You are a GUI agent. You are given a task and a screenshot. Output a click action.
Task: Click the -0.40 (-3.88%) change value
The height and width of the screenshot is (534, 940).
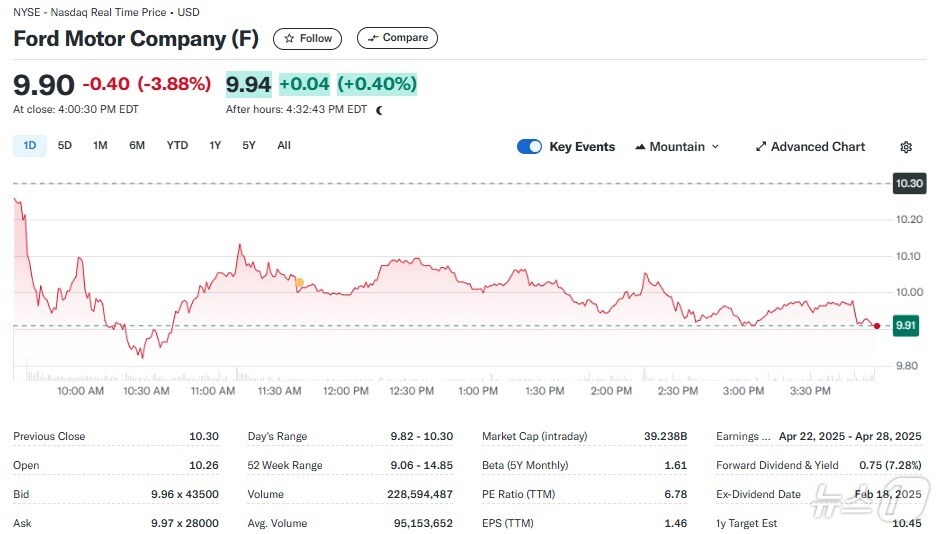[x=147, y=84]
